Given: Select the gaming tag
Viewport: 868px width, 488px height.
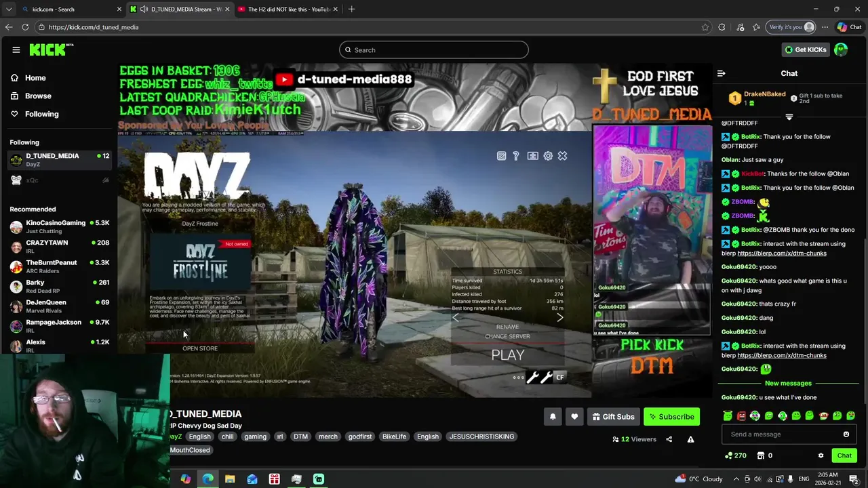Looking at the screenshot, I should tap(255, 436).
